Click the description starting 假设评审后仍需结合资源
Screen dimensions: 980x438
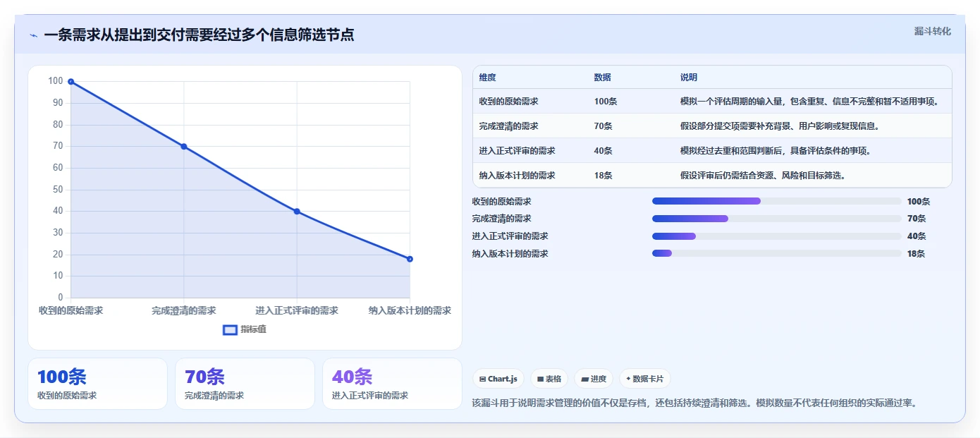coord(763,176)
